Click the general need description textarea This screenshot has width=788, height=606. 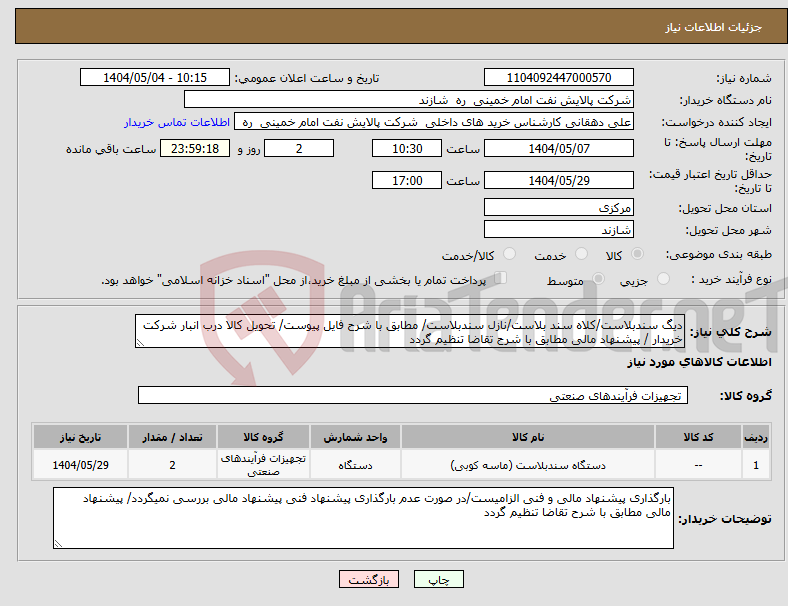pyautogui.click(x=410, y=332)
